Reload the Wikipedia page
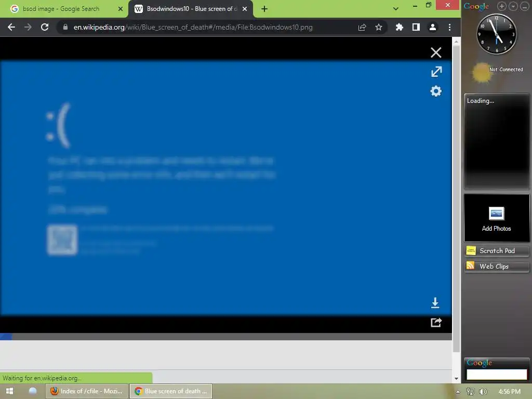The image size is (532, 399). pos(45,27)
